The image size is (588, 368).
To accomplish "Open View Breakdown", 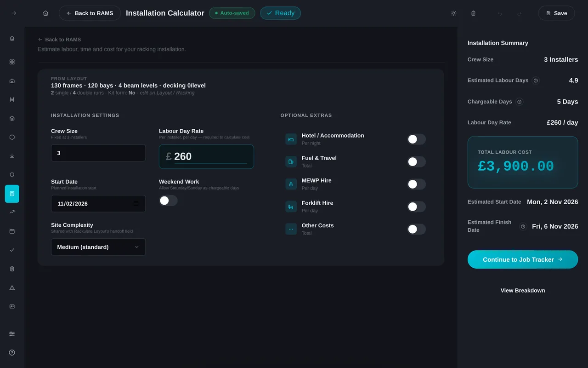I will [523, 290].
